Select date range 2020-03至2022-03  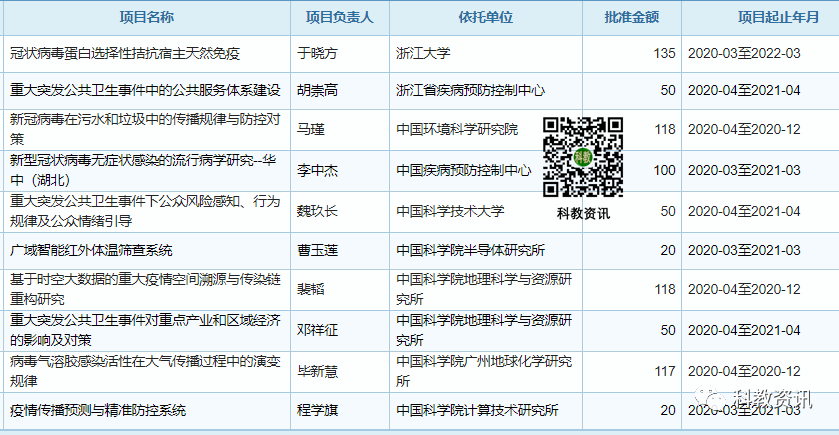click(x=745, y=53)
